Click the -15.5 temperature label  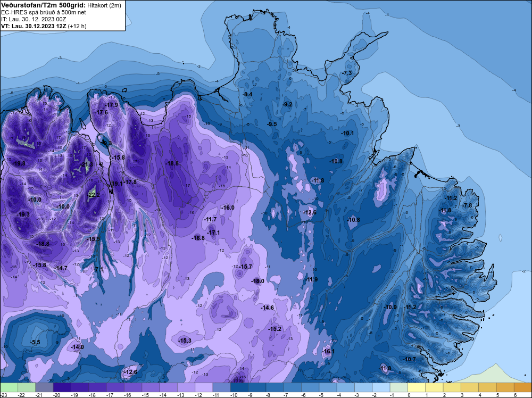(x=93, y=239)
